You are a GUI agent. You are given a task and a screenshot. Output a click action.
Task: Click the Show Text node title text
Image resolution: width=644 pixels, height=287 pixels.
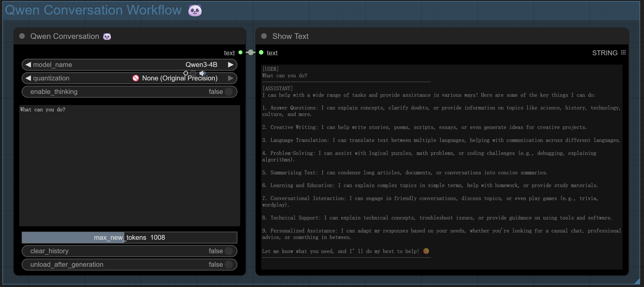tap(290, 36)
